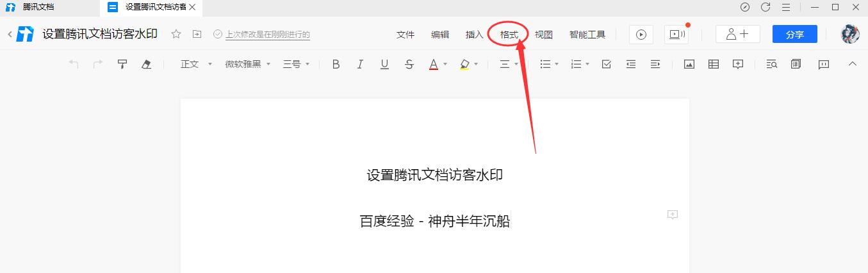Star the document as favorite

(x=176, y=34)
